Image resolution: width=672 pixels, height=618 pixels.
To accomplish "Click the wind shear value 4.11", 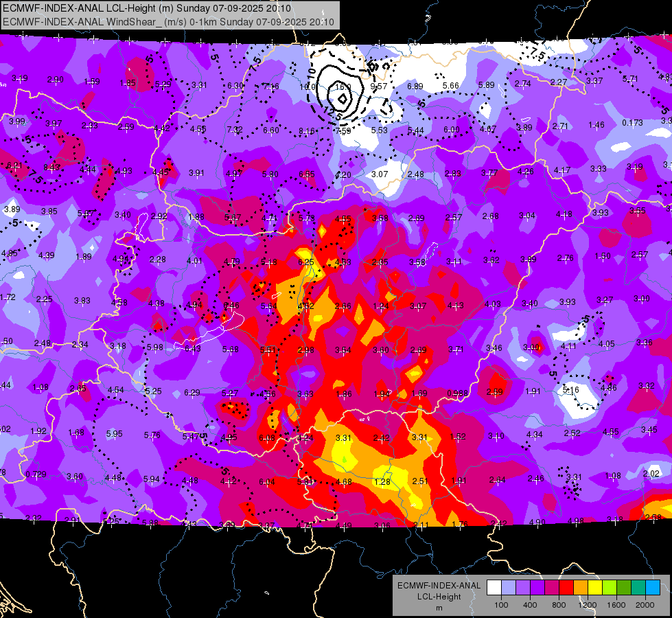I will pyautogui.click(x=569, y=345).
